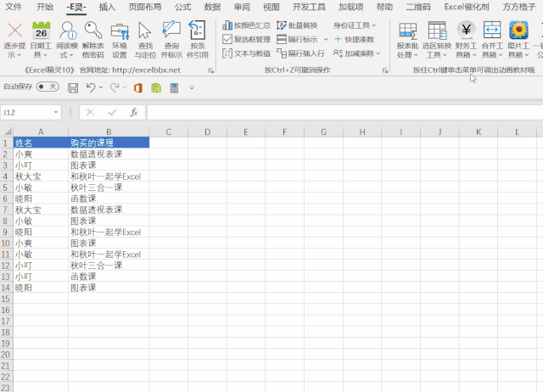Click the orange Office icon in quick access
543x392 pixels.
click(138, 87)
